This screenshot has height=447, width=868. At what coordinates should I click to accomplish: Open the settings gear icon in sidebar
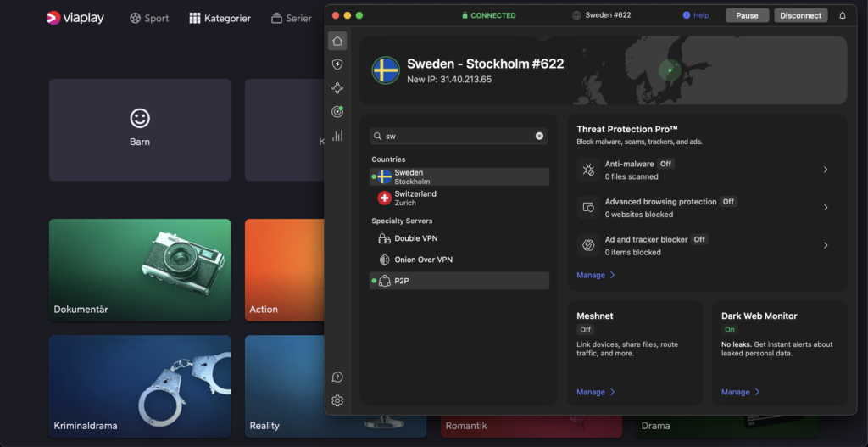[x=337, y=400]
